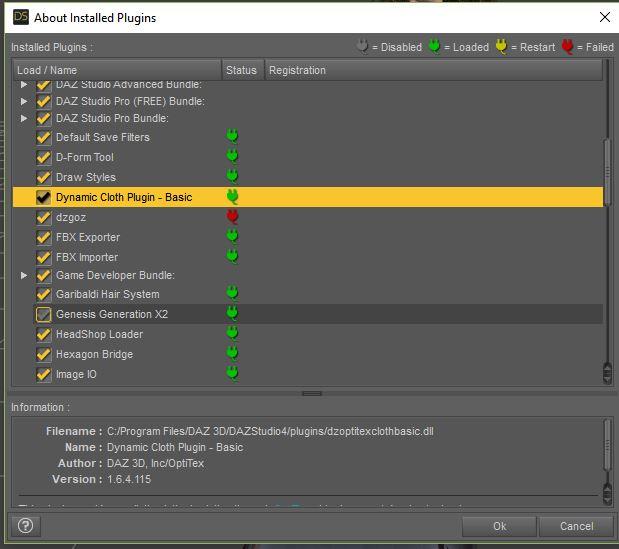
Task: Expand DAZ Studio Advanced Bundle arrow
Action: [24, 84]
